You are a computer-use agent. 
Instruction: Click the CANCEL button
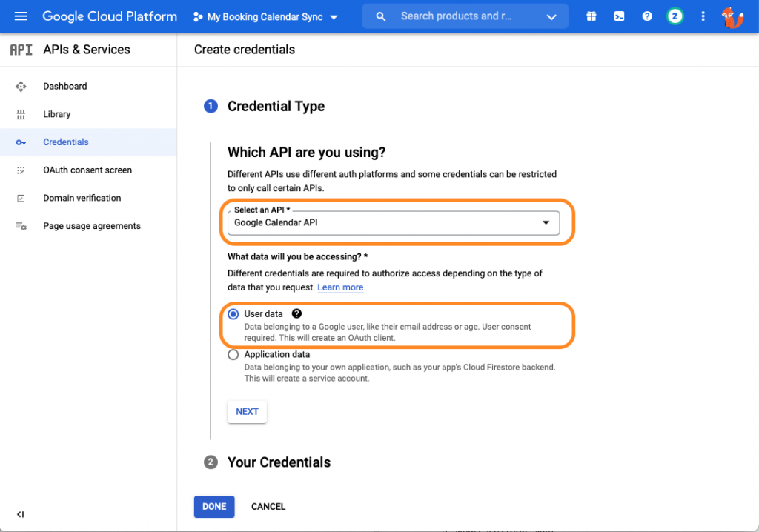(268, 506)
